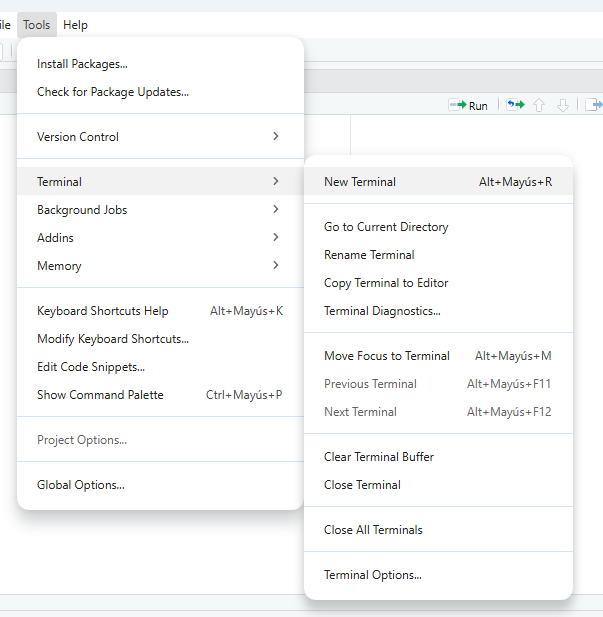
Task: Open Keyboard Shortcuts Help
Action: point(103,311)
